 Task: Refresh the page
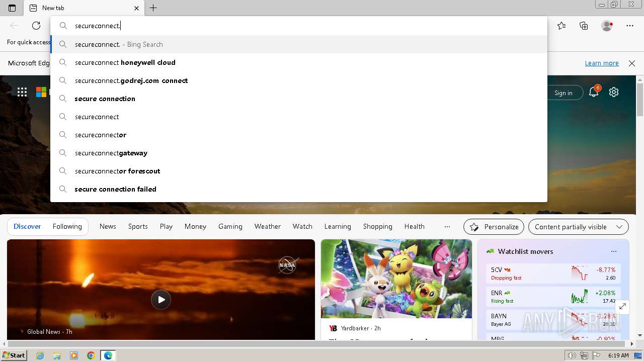click(x=36, y=26)
